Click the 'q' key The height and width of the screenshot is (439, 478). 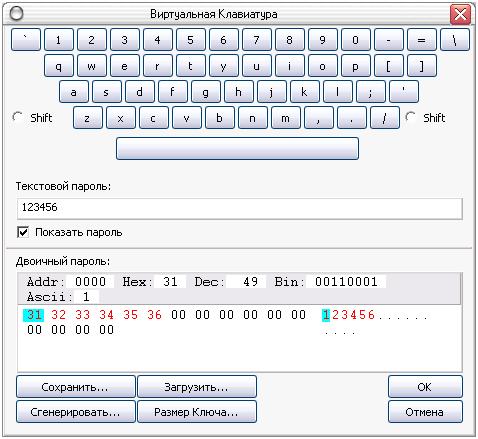[x=59, y=66]
